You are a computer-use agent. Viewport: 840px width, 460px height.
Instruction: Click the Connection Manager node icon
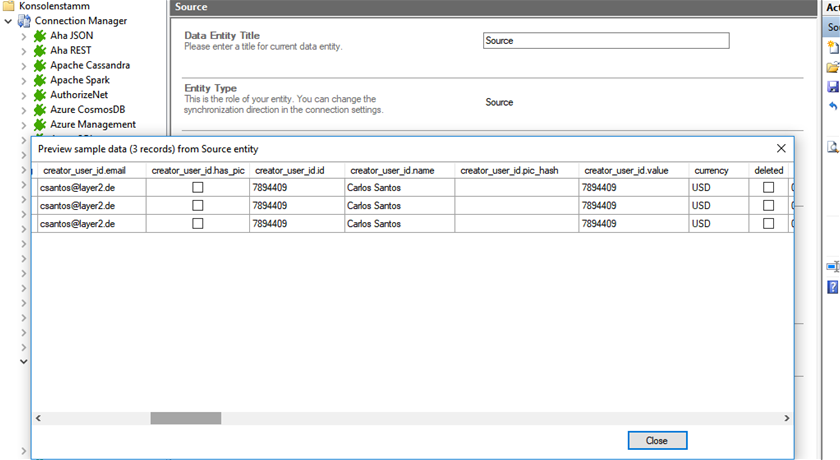pos(24,21)
